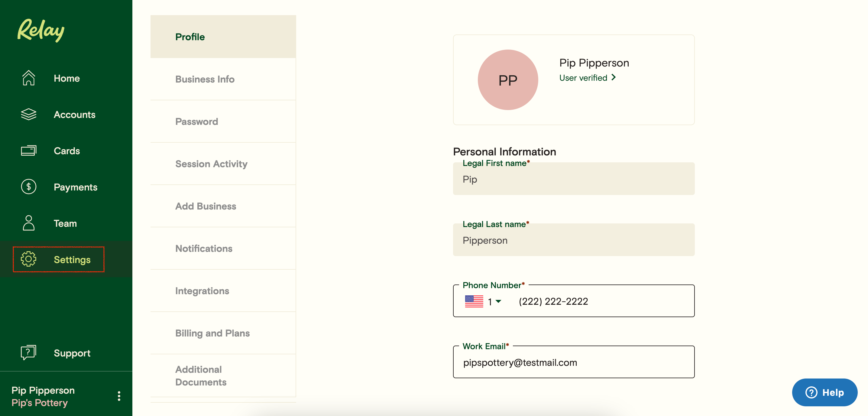
Task: Open Home from the sidebar
Action: click(x=29, y=78)
